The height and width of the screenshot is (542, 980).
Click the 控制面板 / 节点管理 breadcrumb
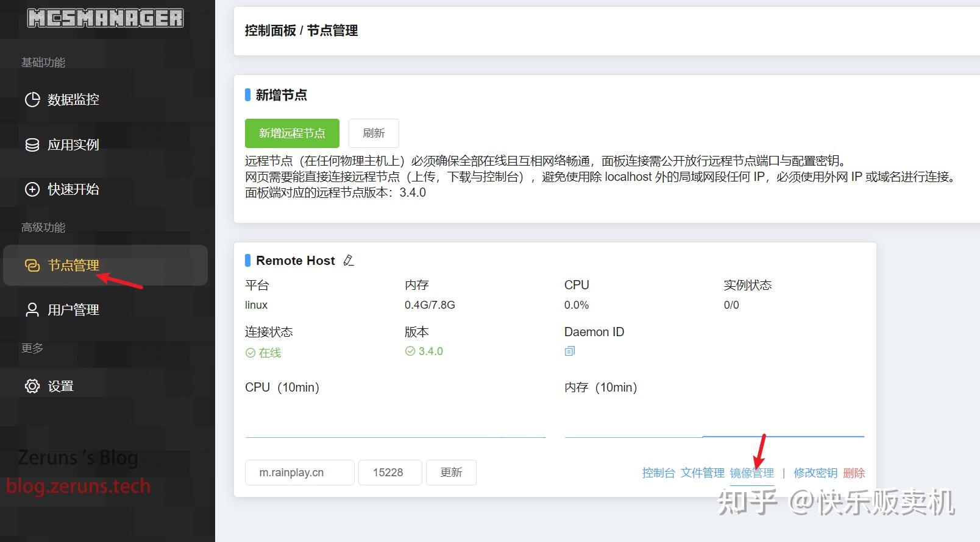[301, 30]
